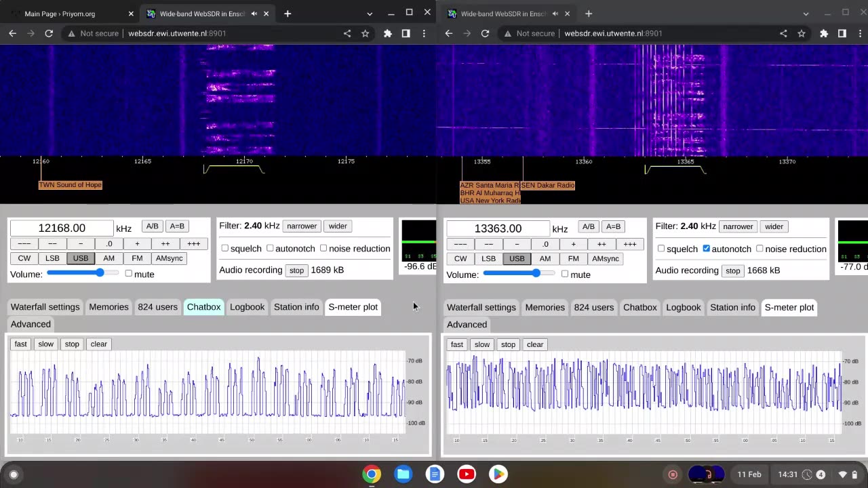Open Files app in the shelf
The image size is (868, 488).
click(403, 474)
